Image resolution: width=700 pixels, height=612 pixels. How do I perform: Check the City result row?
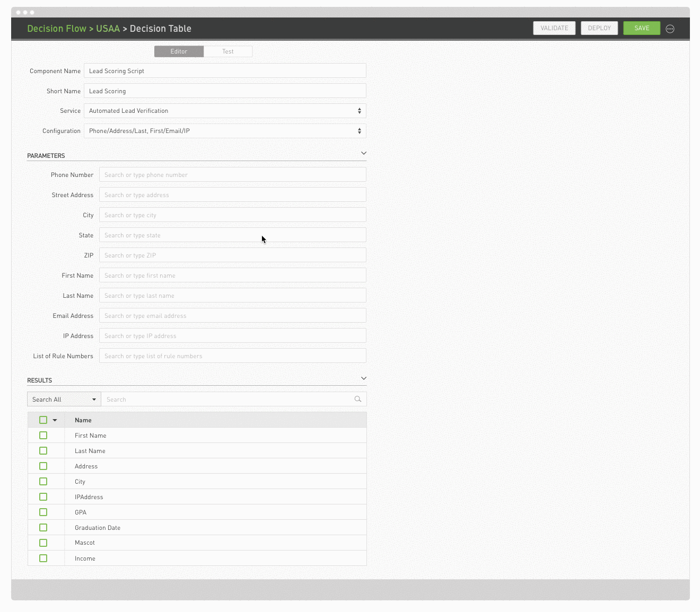click(x=43, y=482)
